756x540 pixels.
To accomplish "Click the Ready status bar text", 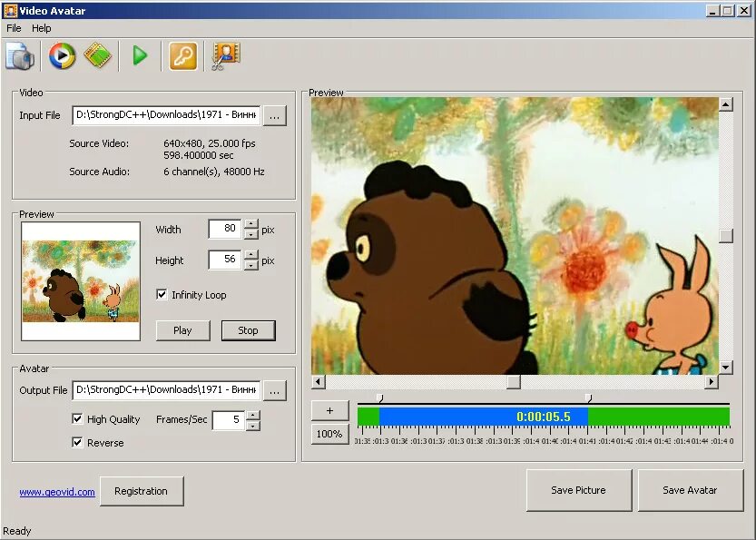I will [17, 531].
